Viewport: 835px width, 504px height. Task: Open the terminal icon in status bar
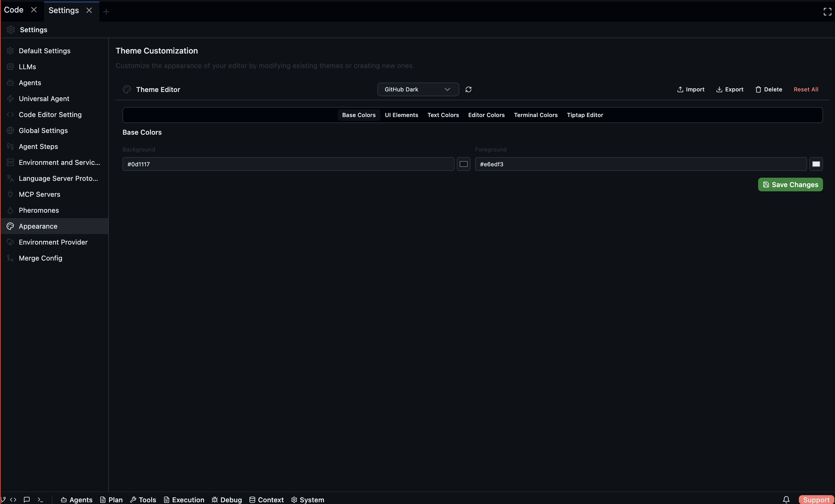(40, 500)
